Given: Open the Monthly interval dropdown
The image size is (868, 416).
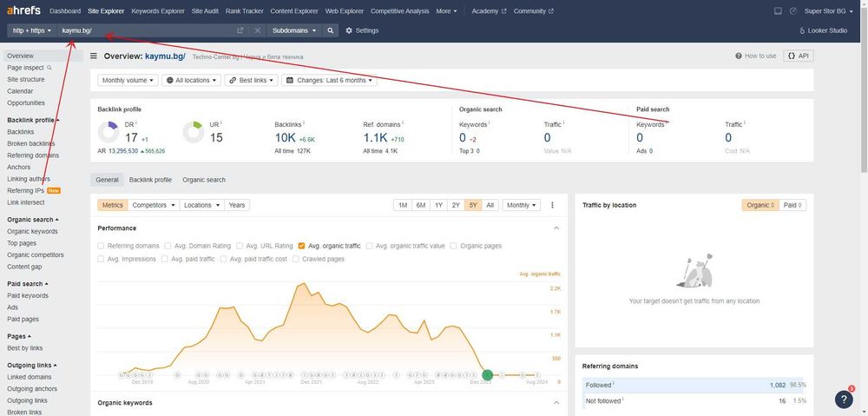Looking at the screenshot, I should pyautogui.click(x=522, y=205).
